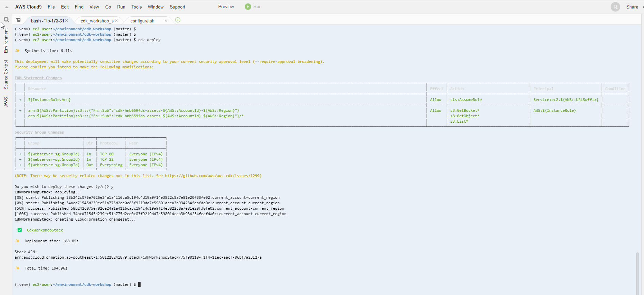
Task: Click the 'Security Group Changes' heading
Action: (x=39, y=132)
